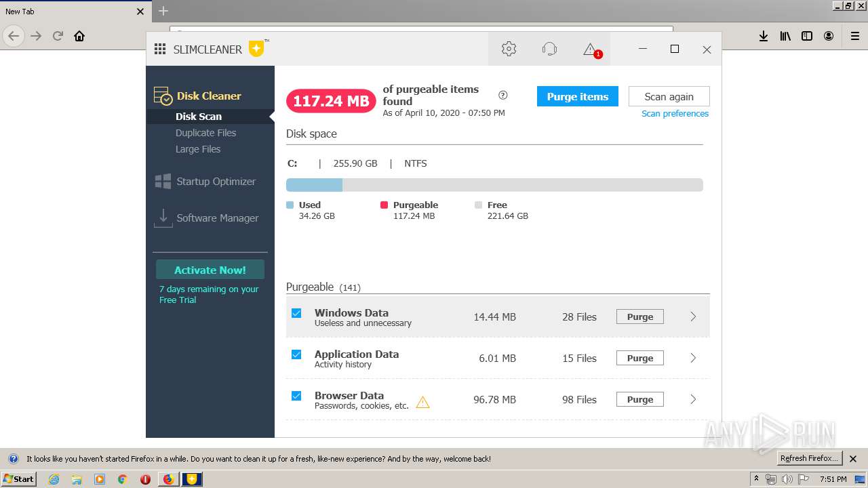Click the Used blue legend swatch
The width and height of the screenshot is (868, 488).
click(x=290, y=205)
